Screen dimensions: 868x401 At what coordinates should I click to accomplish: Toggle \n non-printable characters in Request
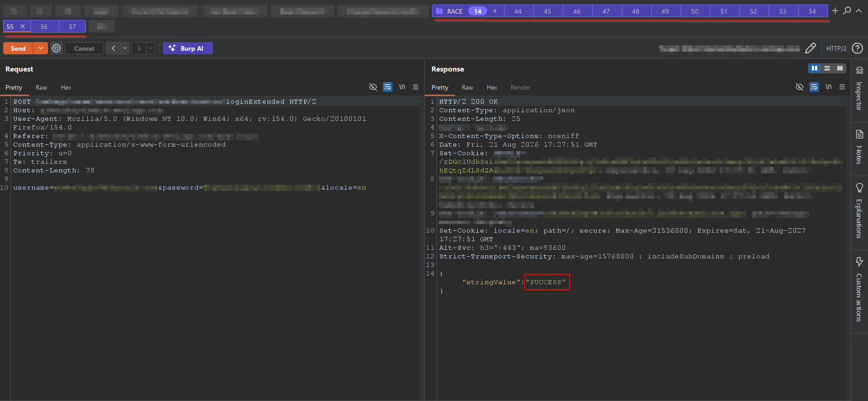pos(402,87)
